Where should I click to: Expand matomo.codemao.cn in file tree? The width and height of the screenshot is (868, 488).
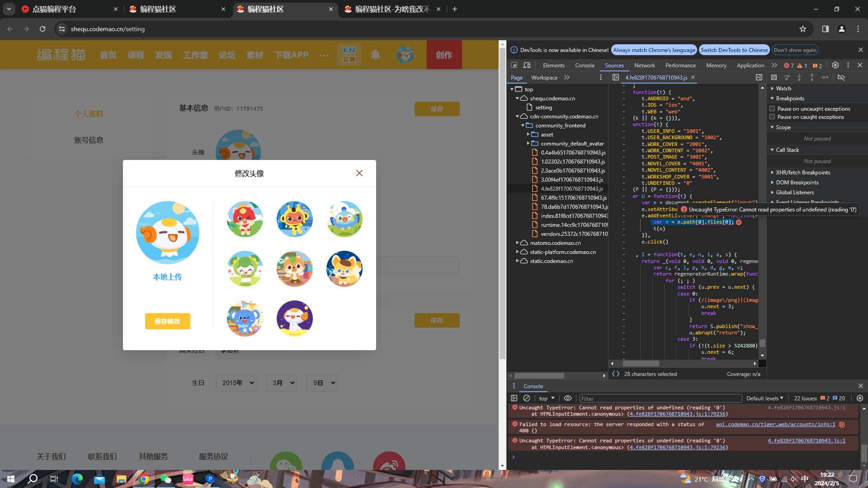[517, 243]
